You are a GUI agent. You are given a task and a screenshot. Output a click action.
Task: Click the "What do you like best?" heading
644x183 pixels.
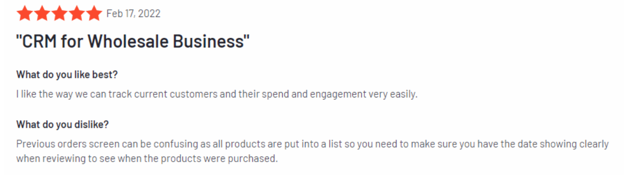tap(67, 75)
